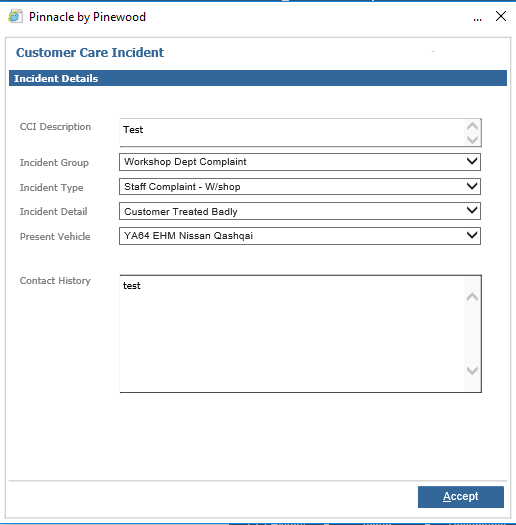Click the Contact History label

pyautogui.click(x=55, y=281)
